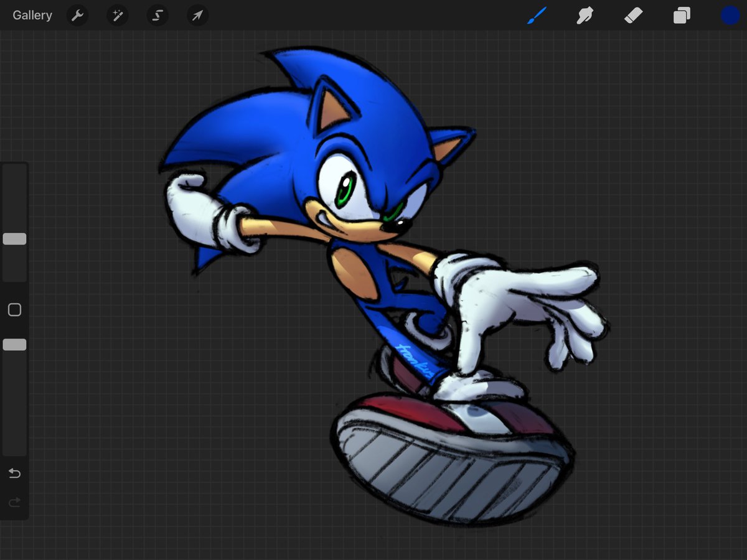
Task: Click the brush size slider handle
Action: point(14,239)
